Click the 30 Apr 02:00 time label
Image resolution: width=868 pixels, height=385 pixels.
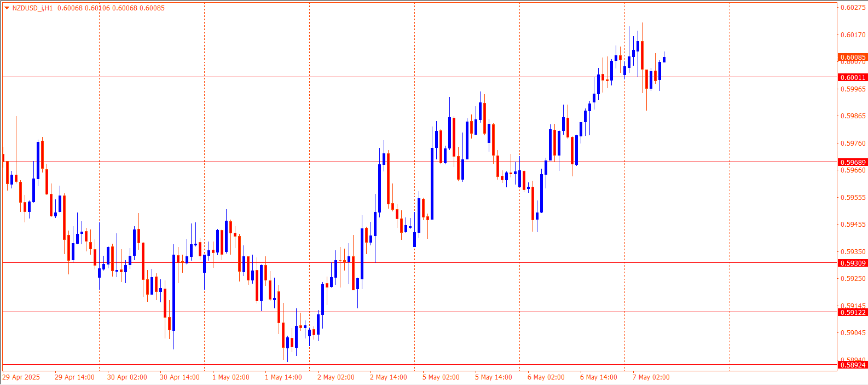coord(127,377)
